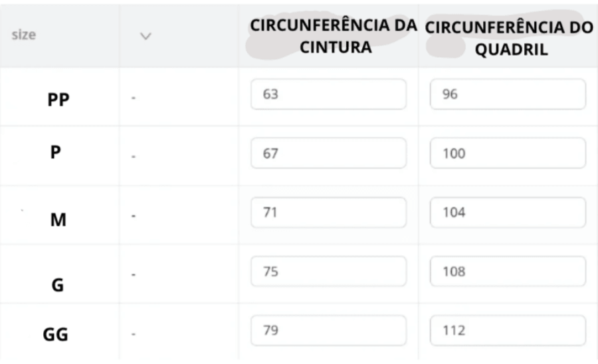Expand the size column dropdown chevron

(146, 37)
